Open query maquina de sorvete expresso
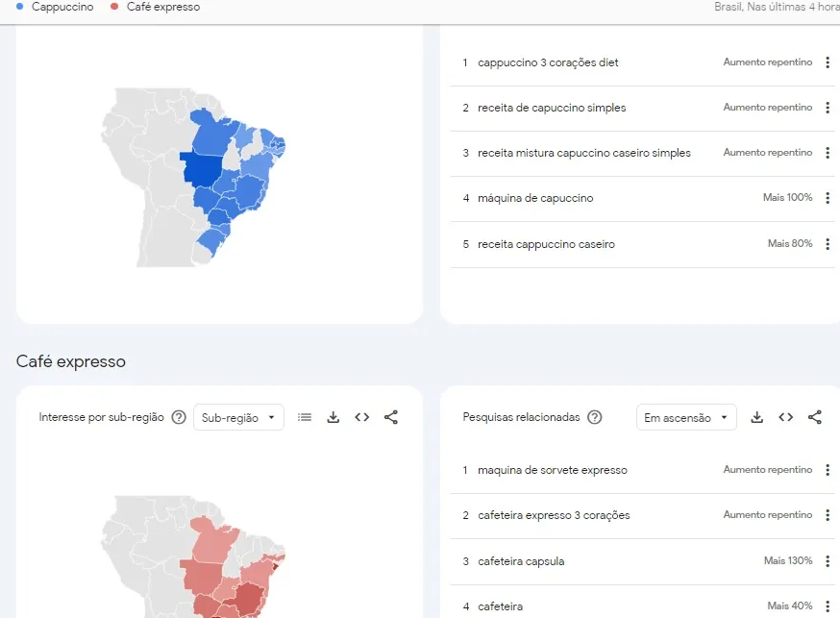This screenshot has height=618, width=840. coord(553,470)
